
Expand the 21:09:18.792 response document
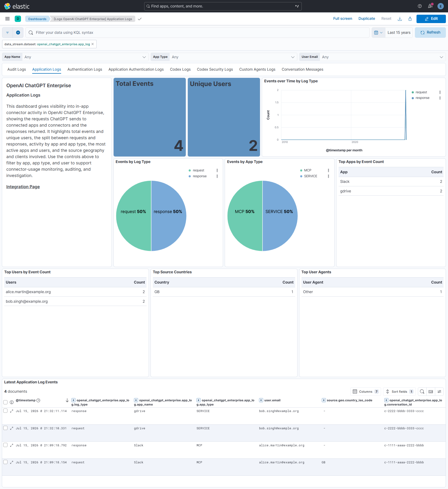11,445
